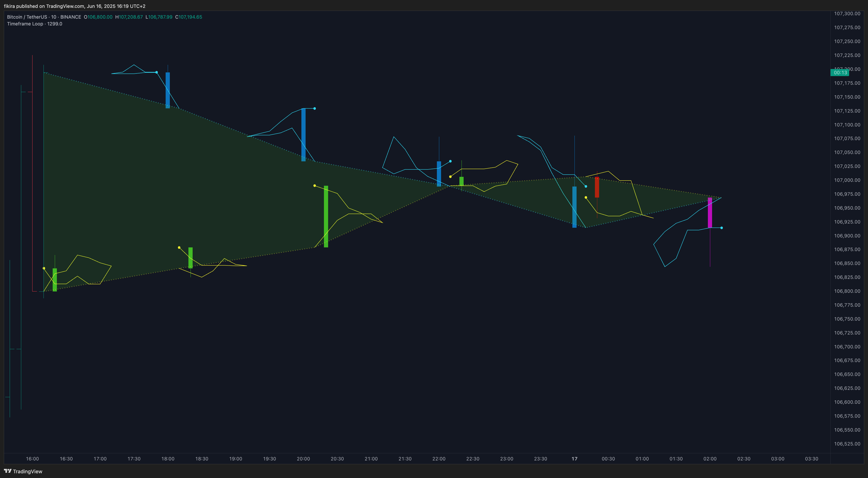Click the price label 106,650.00
This screenshot has width=868, height=478.
click(847, 374)
